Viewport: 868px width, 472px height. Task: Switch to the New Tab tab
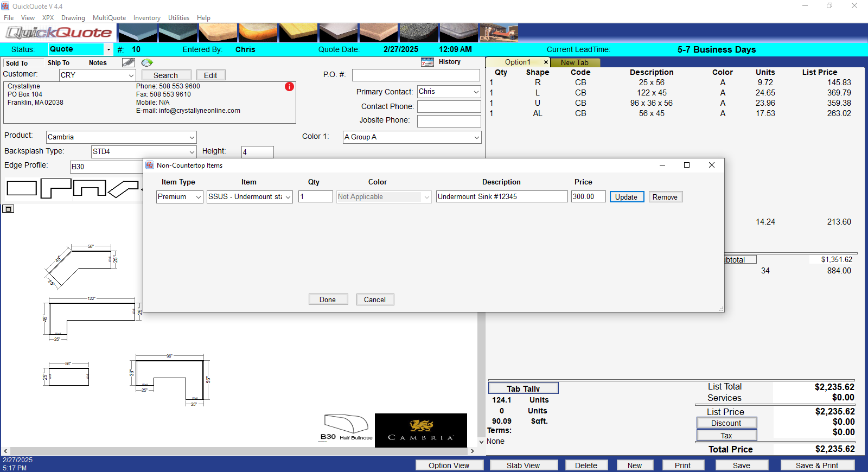(575, 63)
